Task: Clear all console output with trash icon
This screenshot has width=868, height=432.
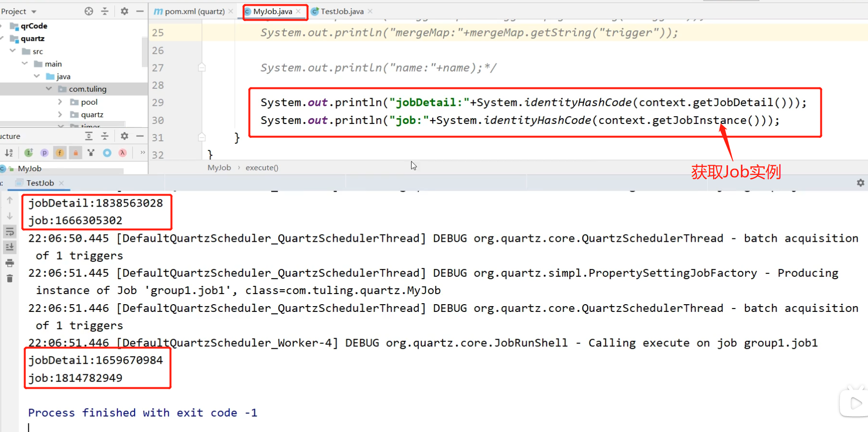Action: click(10, 278)
